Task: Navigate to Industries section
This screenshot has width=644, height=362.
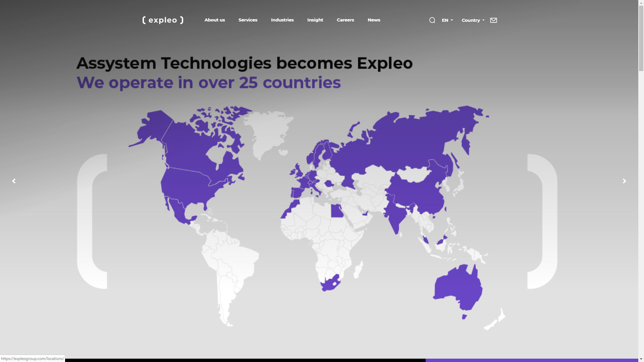Action: [x=282, y=20]
